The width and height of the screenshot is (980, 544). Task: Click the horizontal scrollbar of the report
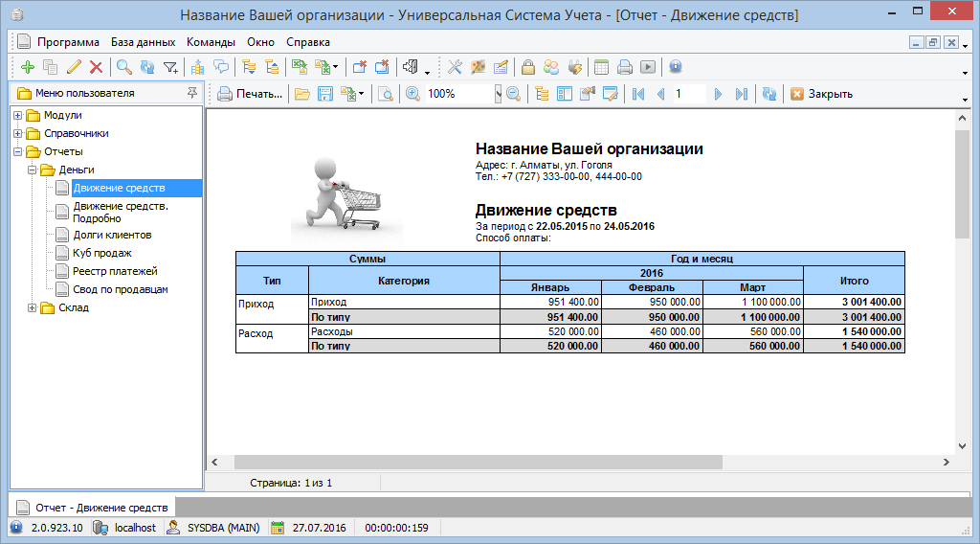tap(479, 462)
